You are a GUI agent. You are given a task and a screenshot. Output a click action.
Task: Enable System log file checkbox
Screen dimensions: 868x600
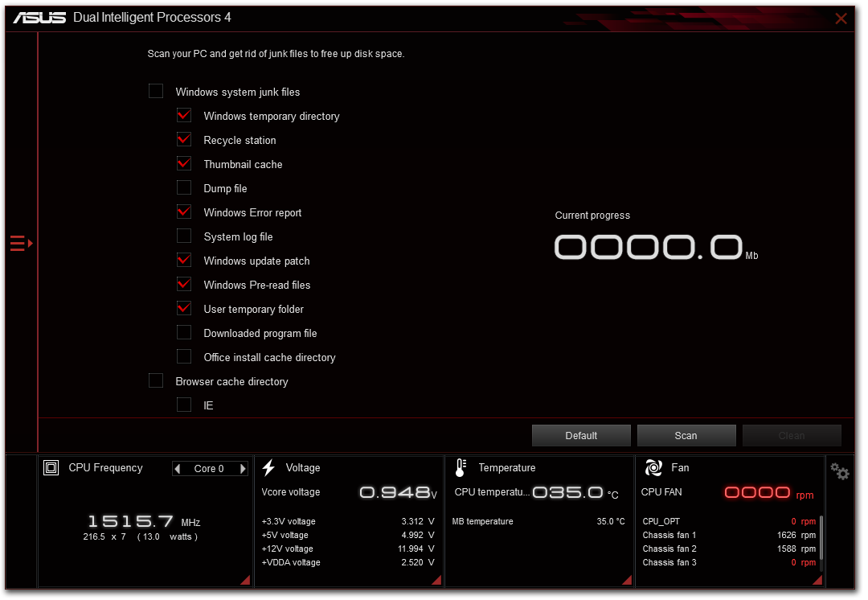click(184, 236)
